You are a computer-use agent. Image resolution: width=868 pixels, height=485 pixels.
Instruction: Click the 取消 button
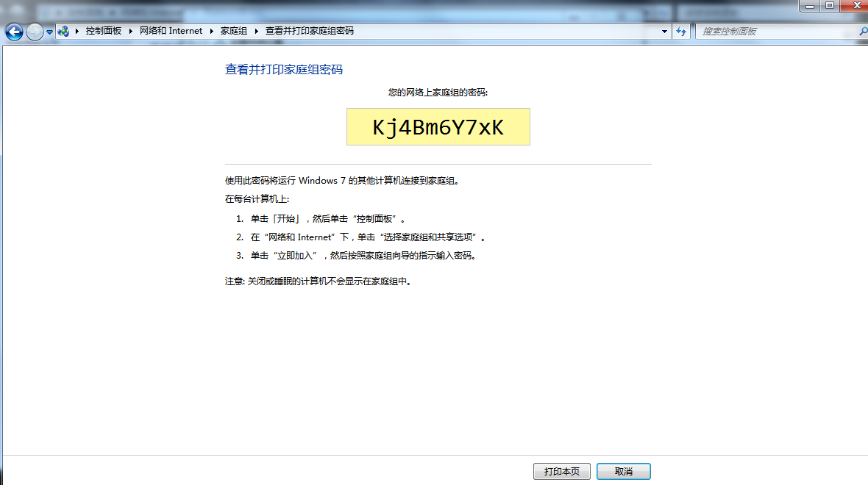pos(624,471)
